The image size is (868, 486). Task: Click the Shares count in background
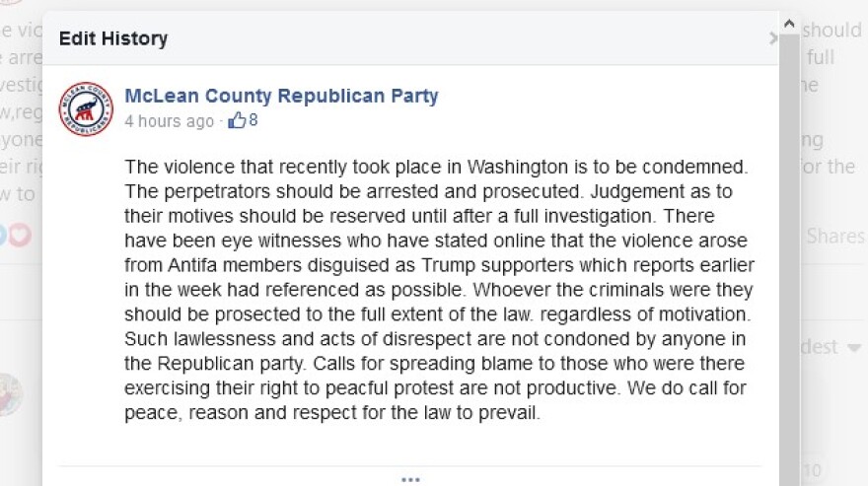coord(834,236)
